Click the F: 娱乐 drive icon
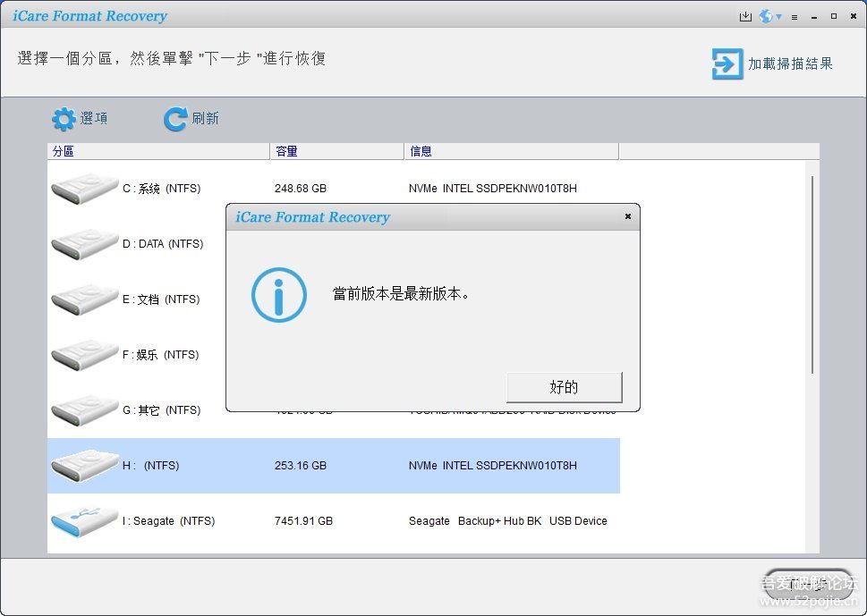This screenshot has height=616, width=867. pyautogui.click(x=84, y=355)
